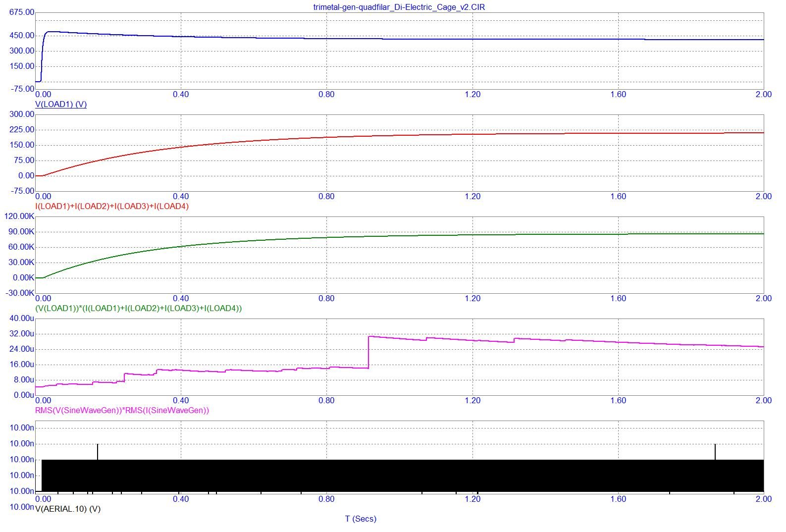Click the red I(LOAD1)+I(LOAD2)+I(LOAD3)+I(LOAD4) label
Image resolution: width=786 pixels, height=532 pixels.
point(112,207)
